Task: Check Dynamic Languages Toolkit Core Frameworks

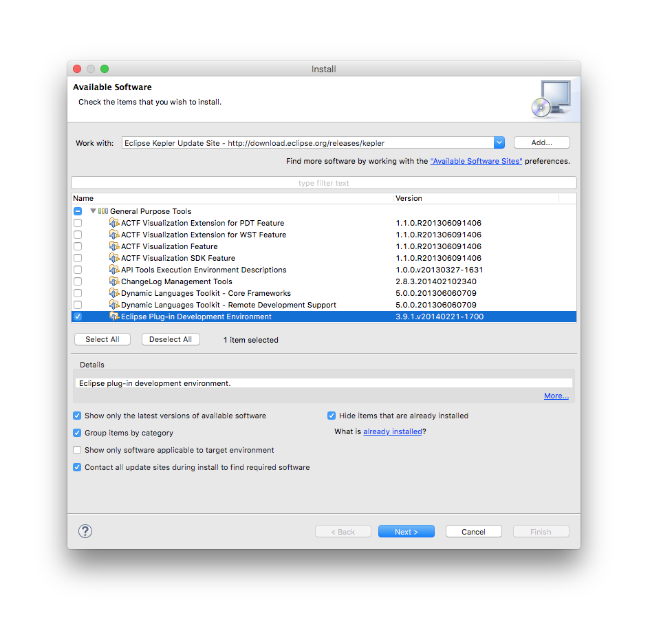Action: pos(78,293)
